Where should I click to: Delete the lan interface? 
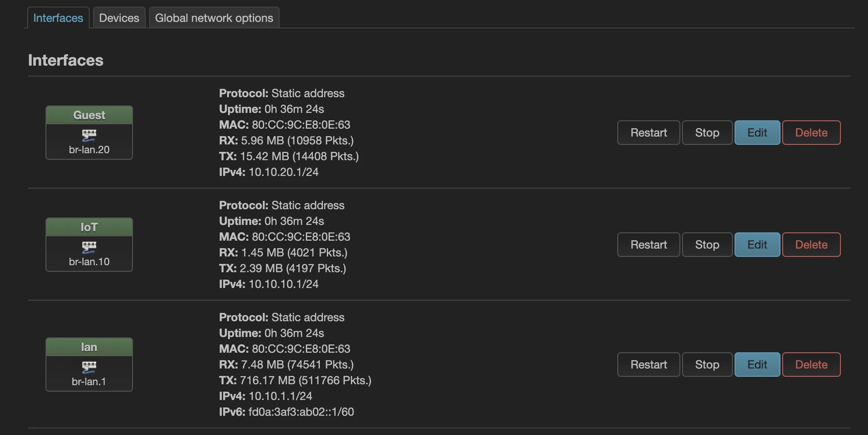tap(811, 365)
